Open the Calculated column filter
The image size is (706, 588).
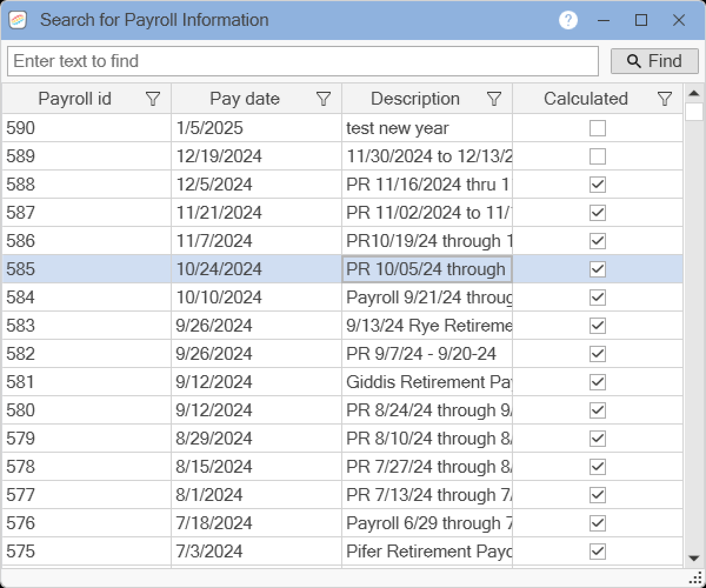tap(665, 99)
